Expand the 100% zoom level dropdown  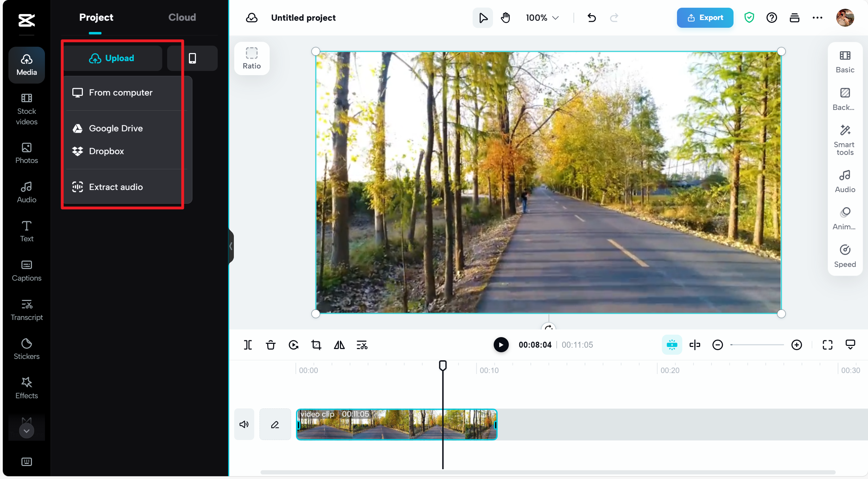(542, 18)
